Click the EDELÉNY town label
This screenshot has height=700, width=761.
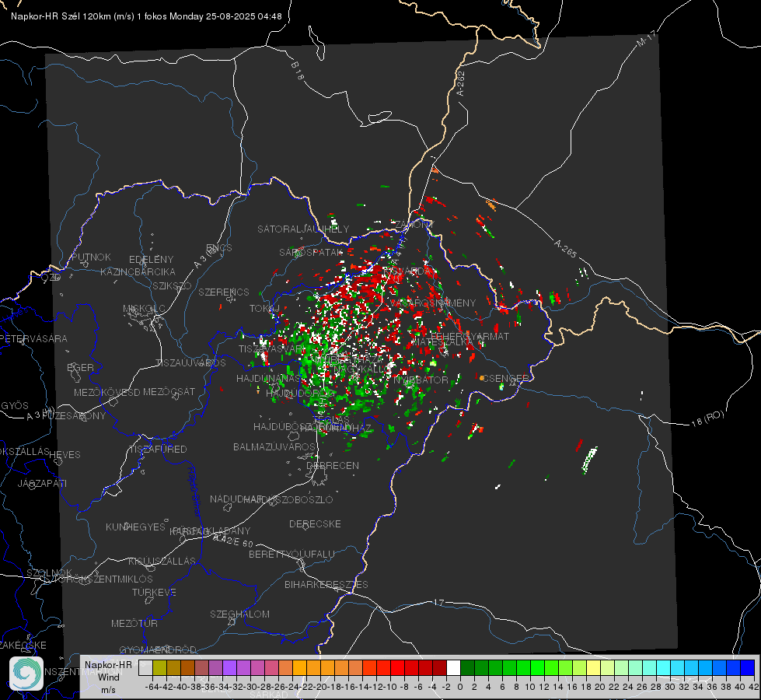(x=151, y=260)
